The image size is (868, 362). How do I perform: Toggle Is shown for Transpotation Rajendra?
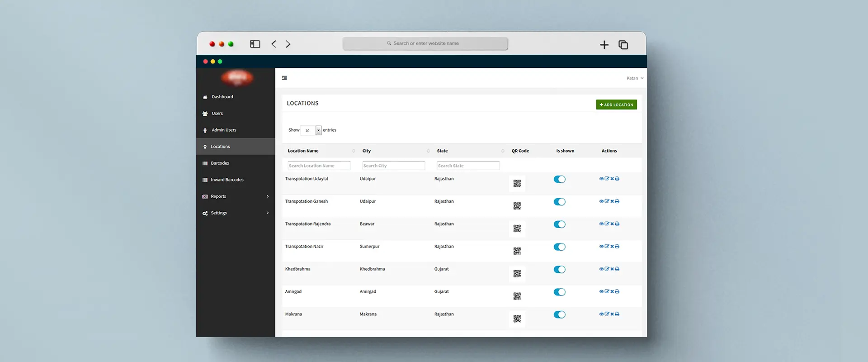tap(560, 224)
